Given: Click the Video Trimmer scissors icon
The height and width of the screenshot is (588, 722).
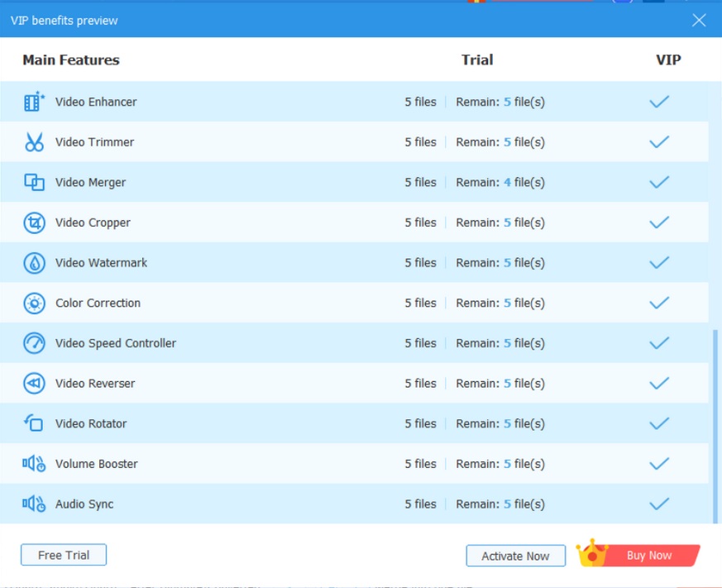Looking at the screenshot, I should coord(34,141).
